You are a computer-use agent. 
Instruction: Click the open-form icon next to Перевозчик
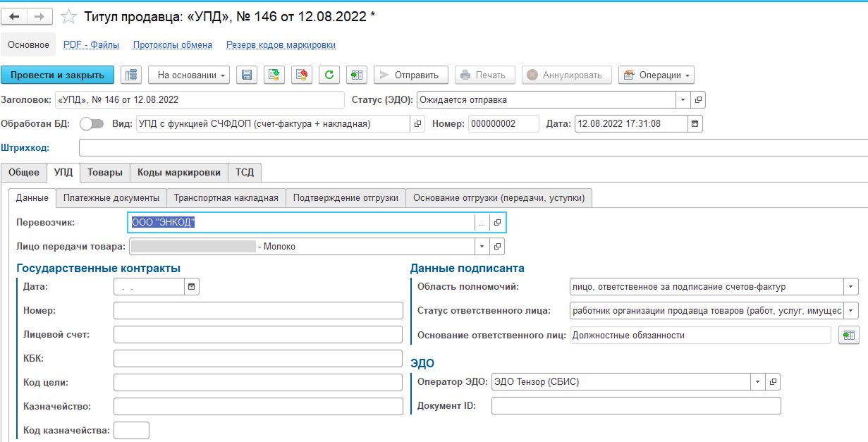pos(497,223)
